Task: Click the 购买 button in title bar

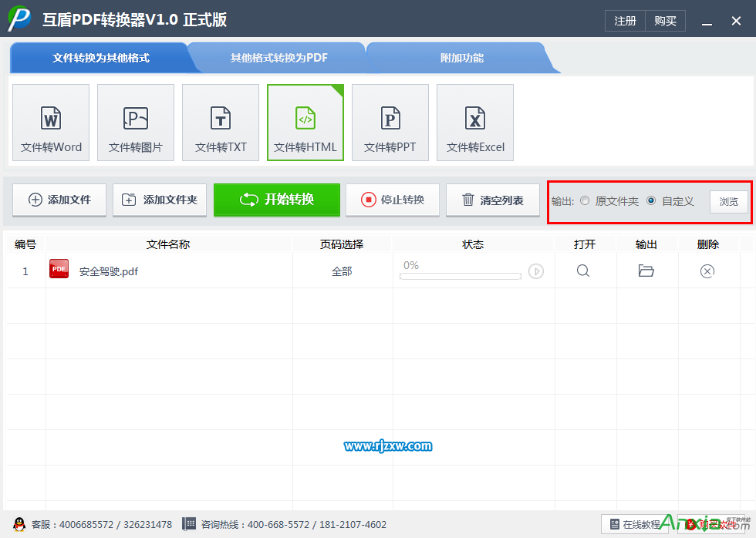Action: pyautogui.click(x=665, y=21)
